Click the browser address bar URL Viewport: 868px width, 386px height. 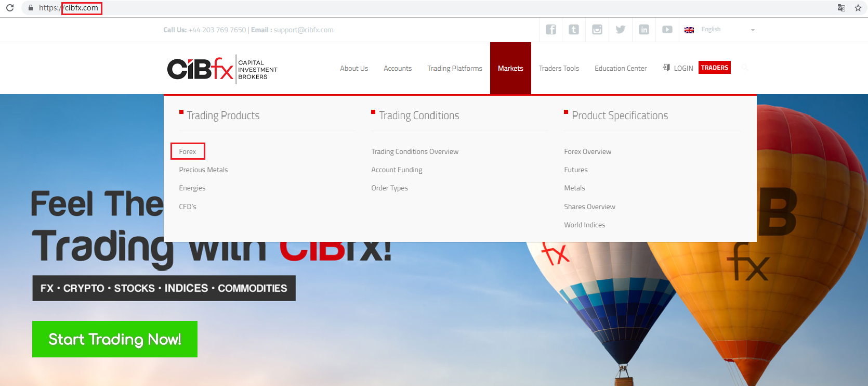coord(69,8)
